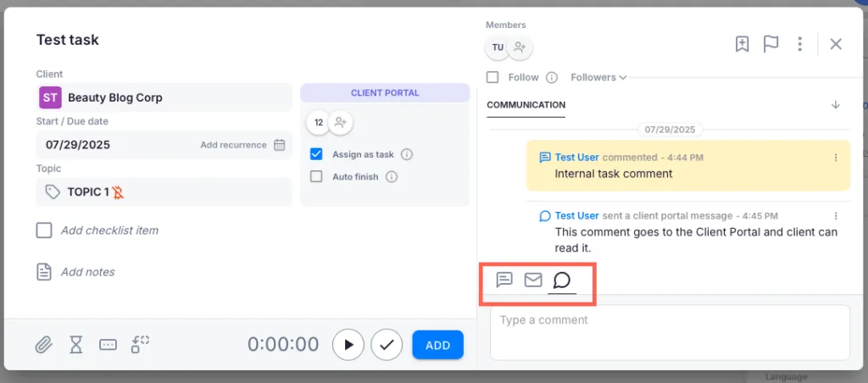Click the ST client avatar
The image size is (868, 383).
pos(50,98)
